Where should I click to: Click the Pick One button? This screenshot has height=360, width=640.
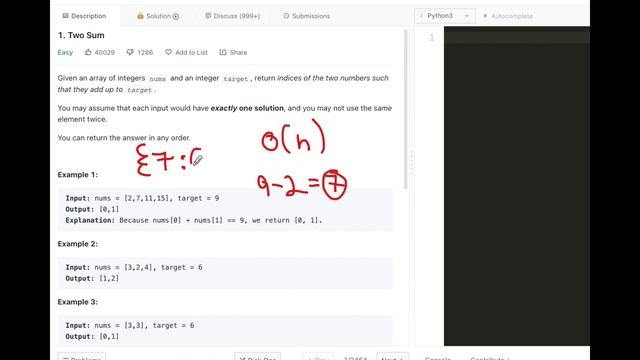point(258,356)
